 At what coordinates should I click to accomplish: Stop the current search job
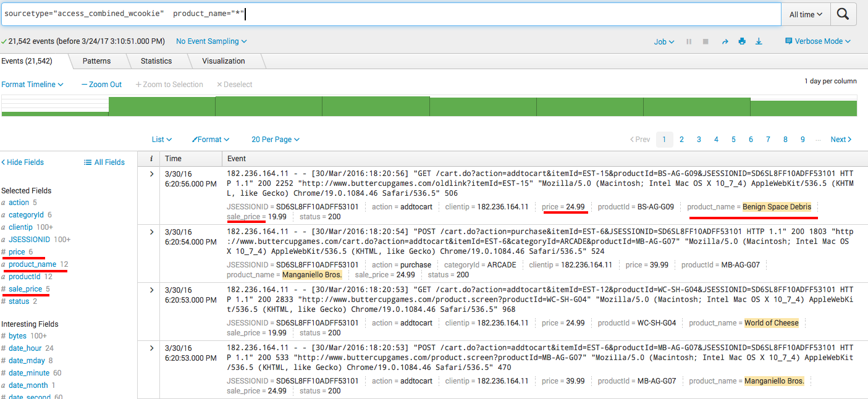705,41
